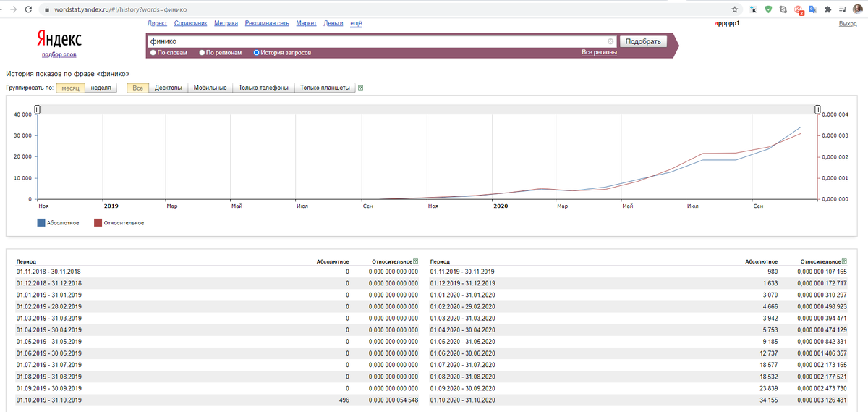
Task: Open the help question mark next to device filters
Action: click(360, 88)
